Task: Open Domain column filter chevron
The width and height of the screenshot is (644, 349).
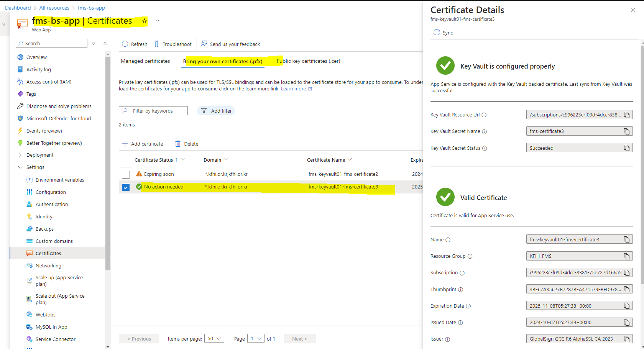Action: click(226, 160)
